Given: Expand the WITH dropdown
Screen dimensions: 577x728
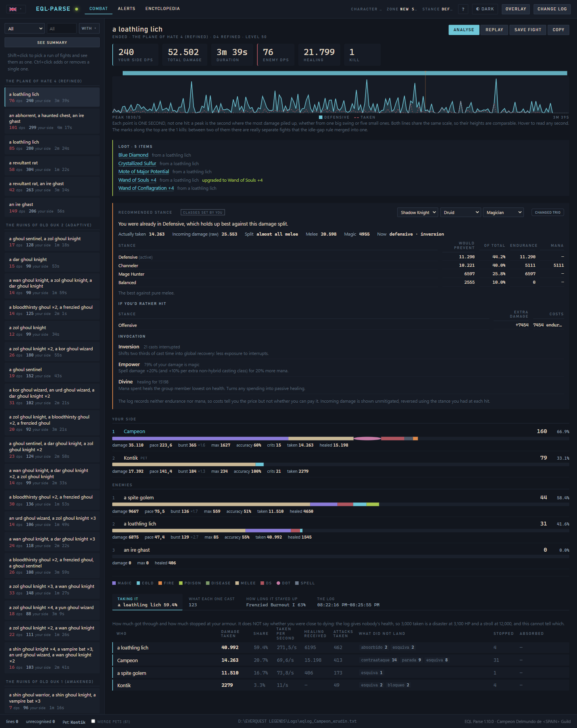Looking at the screenshot, I should [x=89, y=28].
